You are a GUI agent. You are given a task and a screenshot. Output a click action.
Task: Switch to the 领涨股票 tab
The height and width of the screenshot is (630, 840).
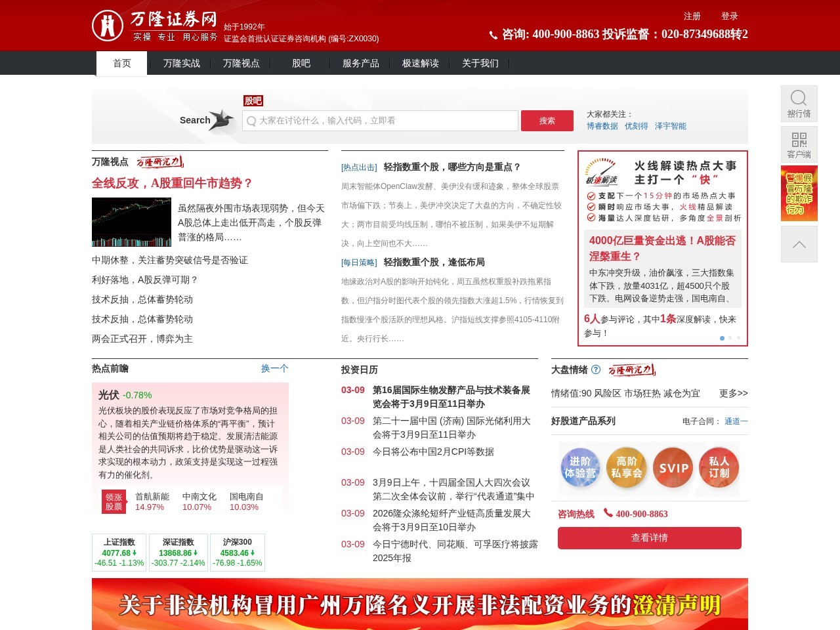pyautogui.click(x=113, y=501)
